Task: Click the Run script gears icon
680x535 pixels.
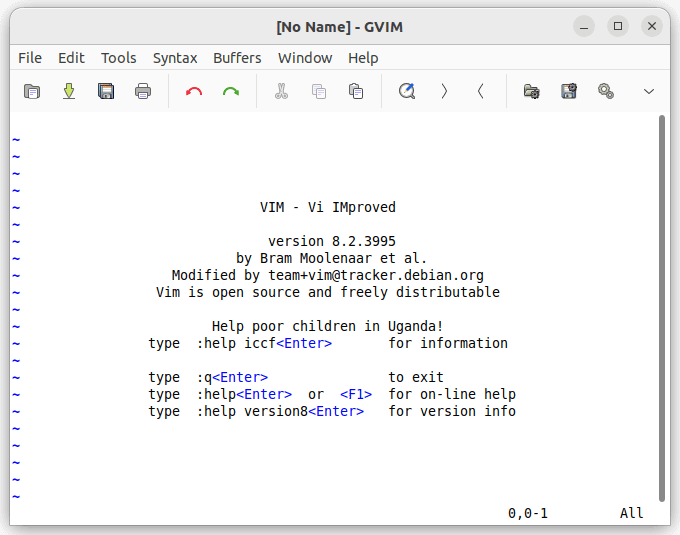Action: 605,91
